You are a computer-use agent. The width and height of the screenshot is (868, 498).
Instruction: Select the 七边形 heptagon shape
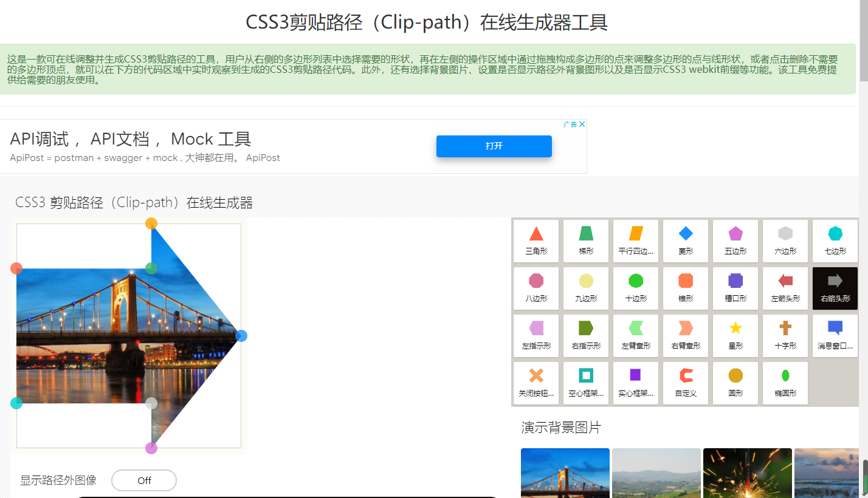835,240
